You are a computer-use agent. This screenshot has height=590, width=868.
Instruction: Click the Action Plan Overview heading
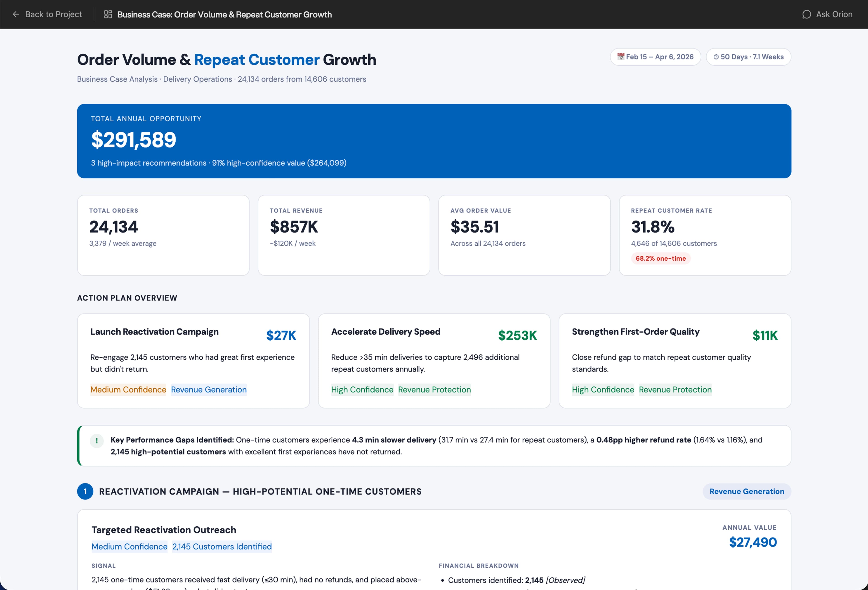(127, 298)
